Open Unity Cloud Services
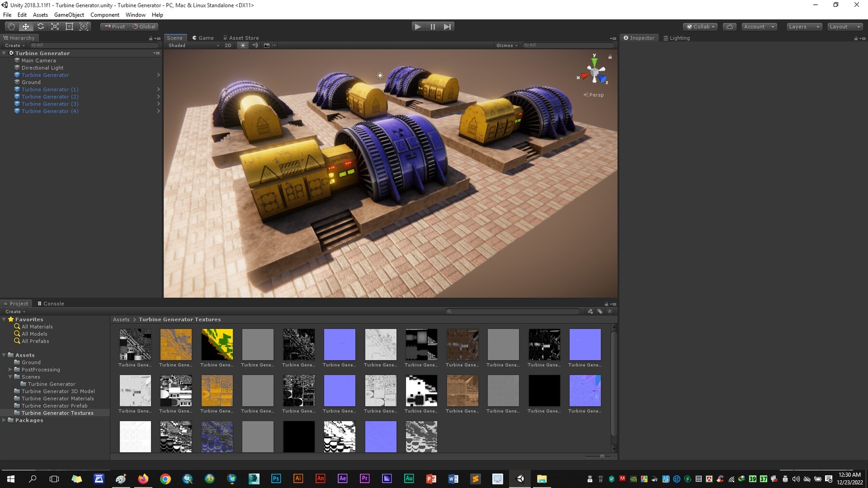Screen dimensions: 868x488 729,26
